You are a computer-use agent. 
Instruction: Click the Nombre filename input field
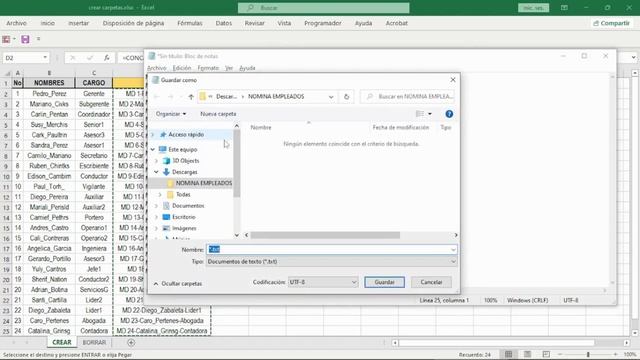pos(331,249)
